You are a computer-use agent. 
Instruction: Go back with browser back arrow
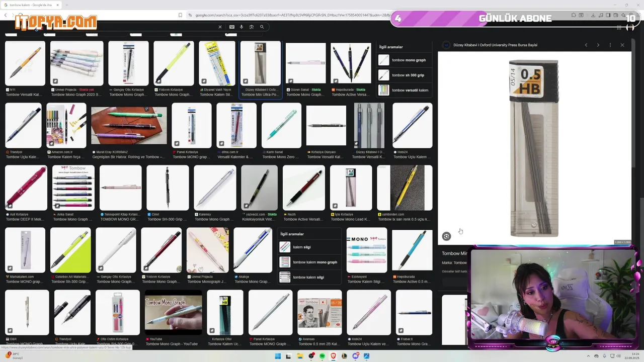(6, 15)
